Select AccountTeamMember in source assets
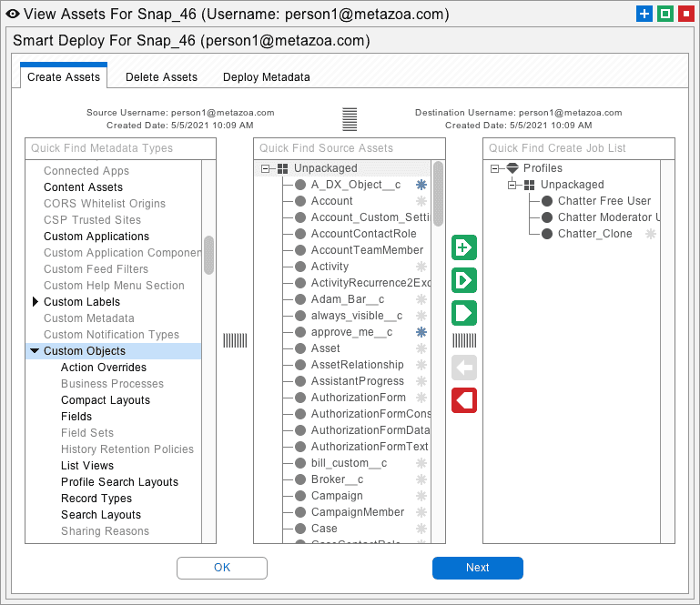 click(367, 250)
